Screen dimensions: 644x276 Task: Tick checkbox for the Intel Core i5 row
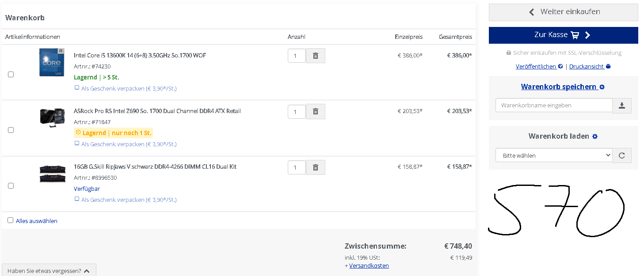click(x=11, y=74)
